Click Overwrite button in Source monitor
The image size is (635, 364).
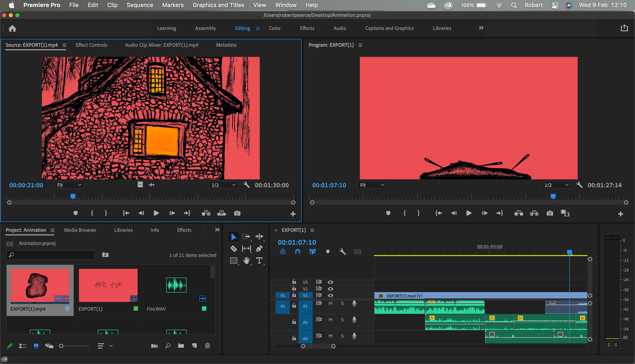click(222, 213)
